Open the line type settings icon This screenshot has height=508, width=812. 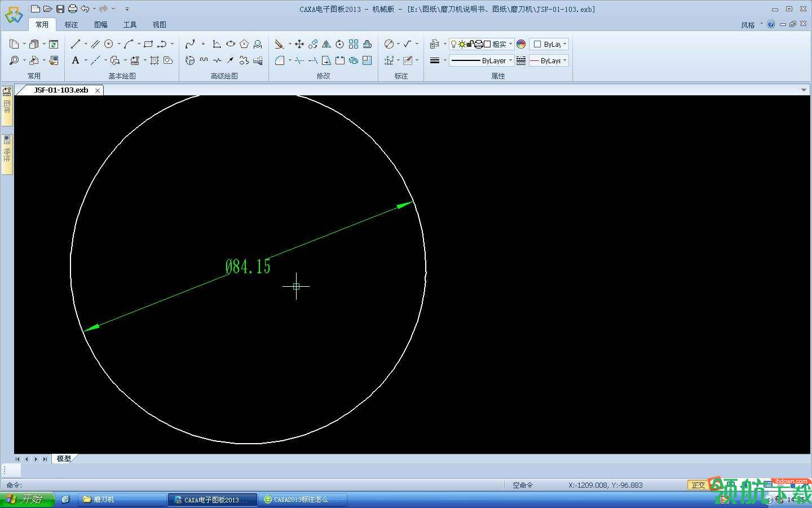521,60
